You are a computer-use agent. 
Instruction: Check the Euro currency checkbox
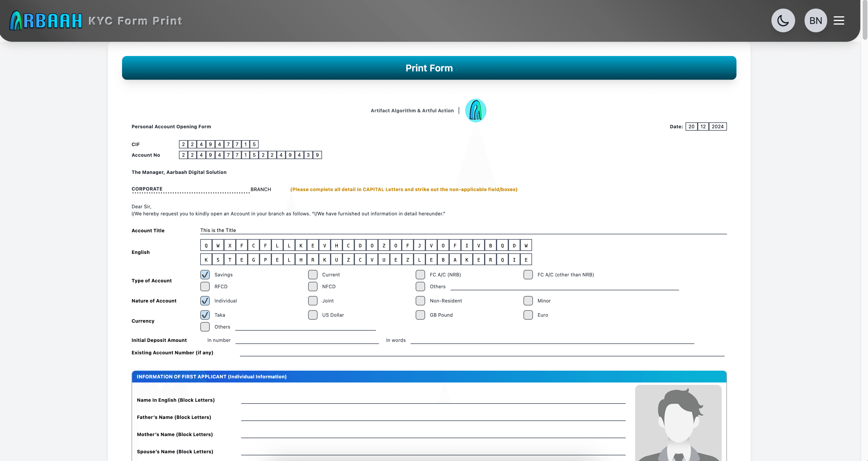point(528,315)
